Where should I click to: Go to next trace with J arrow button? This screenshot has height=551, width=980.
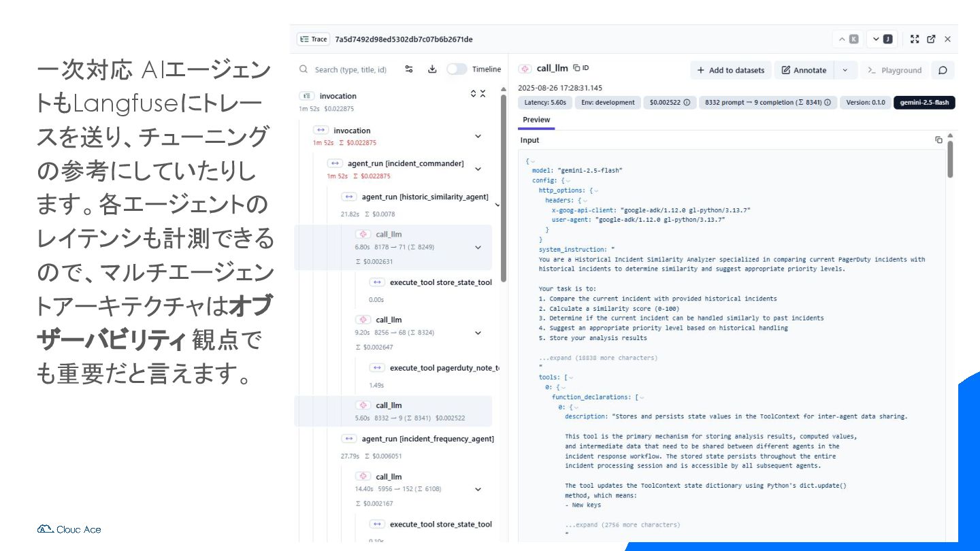(882, 39)
